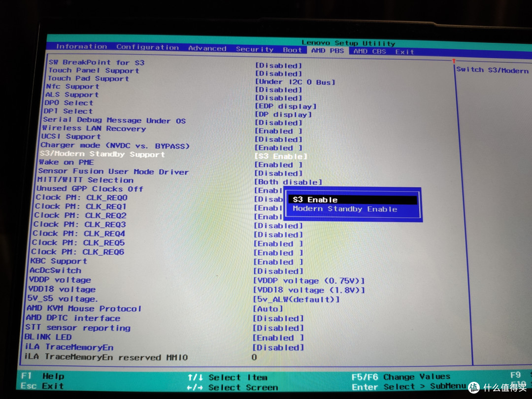Select Unused GPP Clocks Off row
This screenshot has width=532, height=399.
point(90,189)
